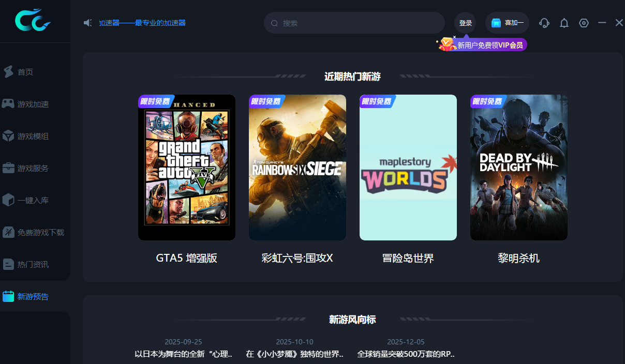This screenshot has height=364, width=625.
Task: Select 热门资讯 in the sidebar
Action: tap(33, 264)
